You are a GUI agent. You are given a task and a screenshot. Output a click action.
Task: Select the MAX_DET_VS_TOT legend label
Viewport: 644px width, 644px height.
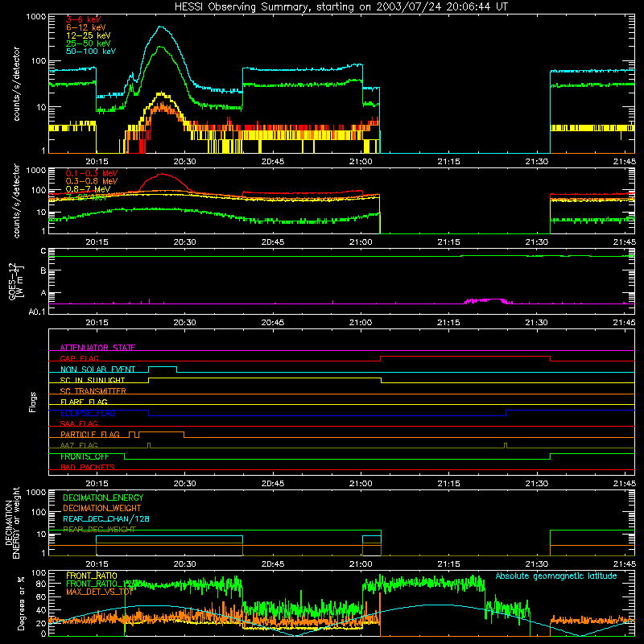click(99, 592)
